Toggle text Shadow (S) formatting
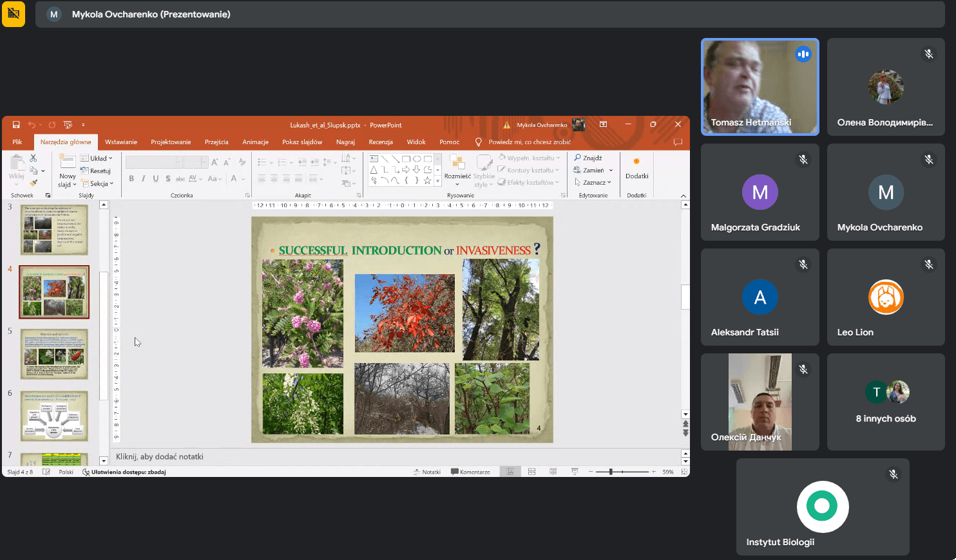 point(167,179)
